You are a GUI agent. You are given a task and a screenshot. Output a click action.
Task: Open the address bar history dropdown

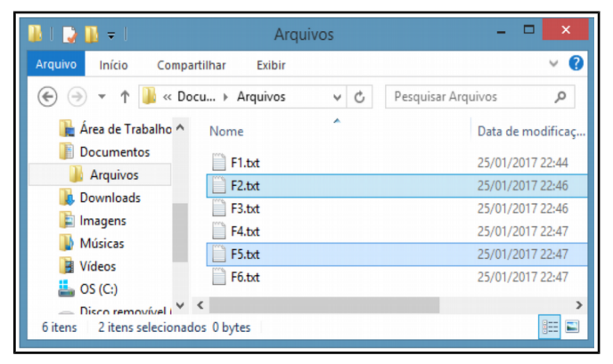(337, 97)
